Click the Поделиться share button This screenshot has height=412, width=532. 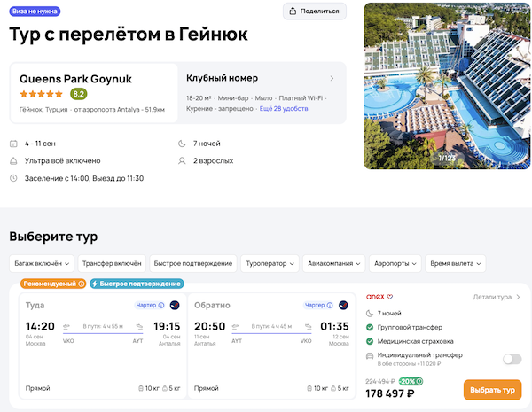(x=314, y=12)
